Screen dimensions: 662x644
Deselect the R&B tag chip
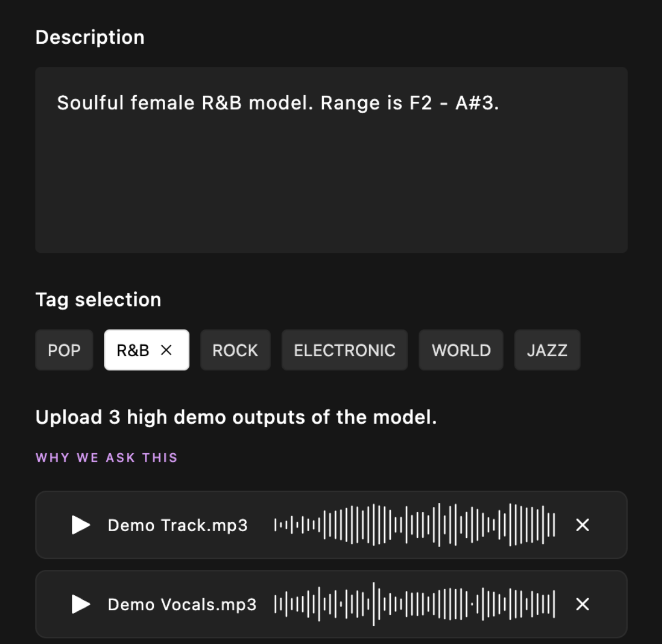[x=147, y=350]
